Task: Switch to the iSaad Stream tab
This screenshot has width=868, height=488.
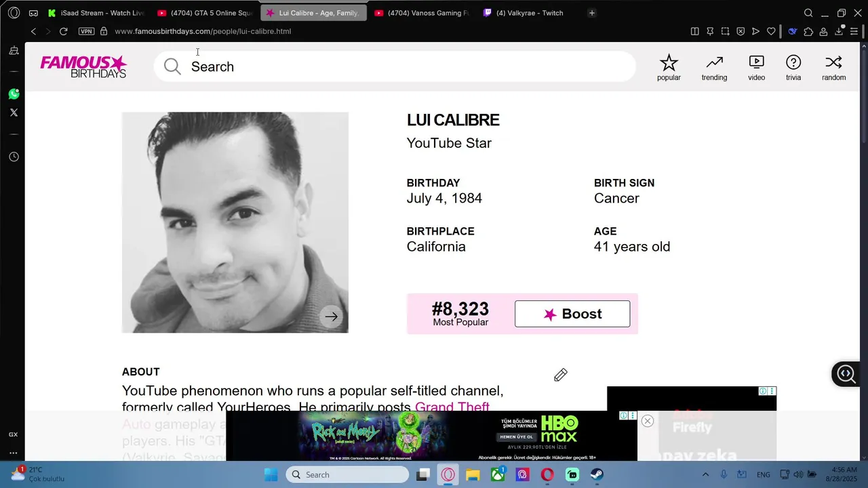Action: click(96, 13)
